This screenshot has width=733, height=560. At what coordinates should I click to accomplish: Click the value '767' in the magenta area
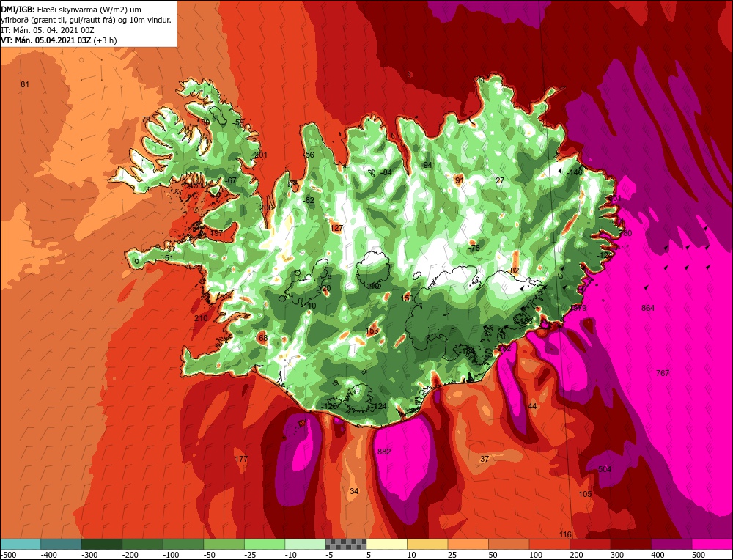pos(663,373)
